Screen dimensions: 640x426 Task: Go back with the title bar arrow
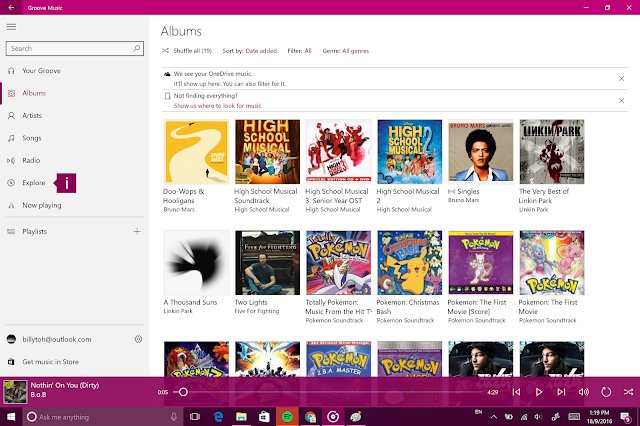11,7
